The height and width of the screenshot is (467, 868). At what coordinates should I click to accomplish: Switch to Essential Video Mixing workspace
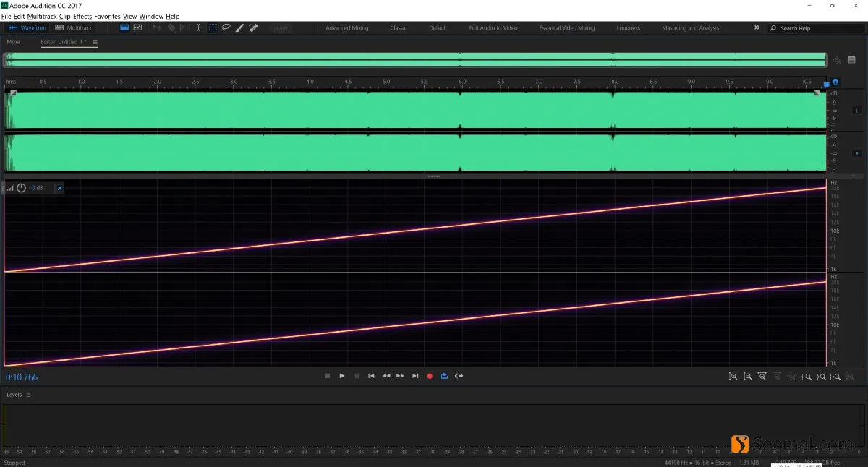tap(567, 28)
